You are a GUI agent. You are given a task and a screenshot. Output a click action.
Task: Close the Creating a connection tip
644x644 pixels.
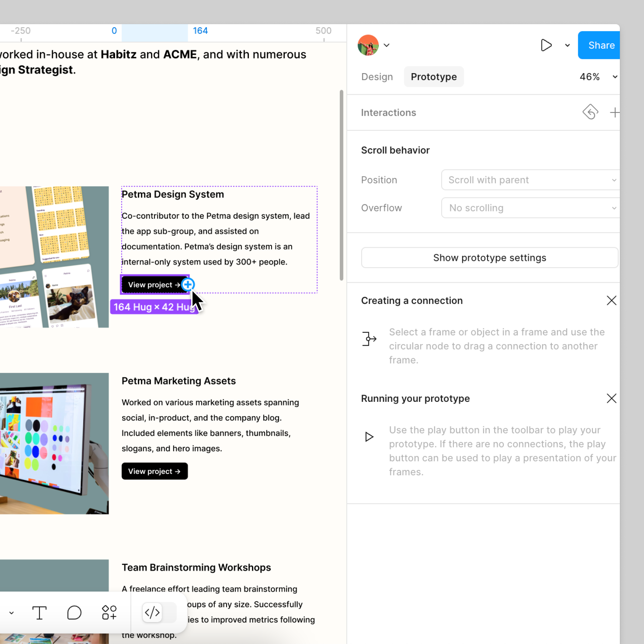(x=611, y=301)
